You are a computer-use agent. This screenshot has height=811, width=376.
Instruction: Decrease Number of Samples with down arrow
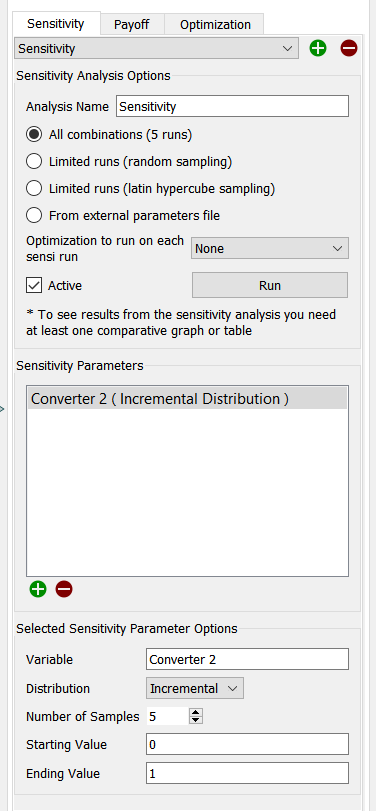tap(195, 720)
